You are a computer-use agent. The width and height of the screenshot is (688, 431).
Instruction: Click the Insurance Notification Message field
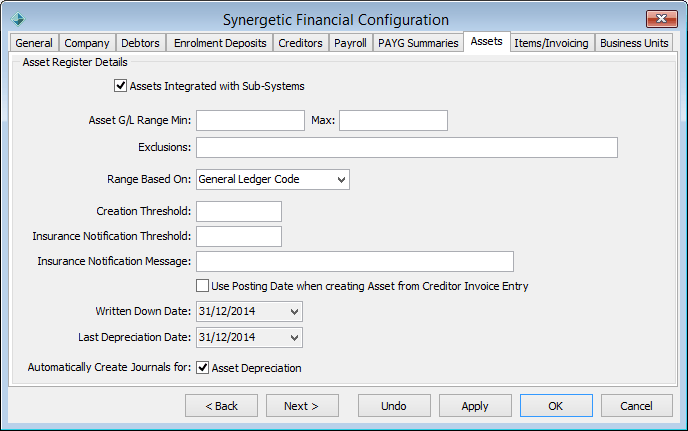tap(355, 262)
